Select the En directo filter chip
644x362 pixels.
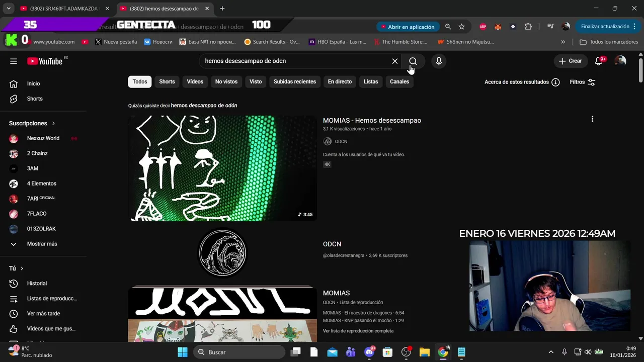pyautogui.click(x=340, y=81)
